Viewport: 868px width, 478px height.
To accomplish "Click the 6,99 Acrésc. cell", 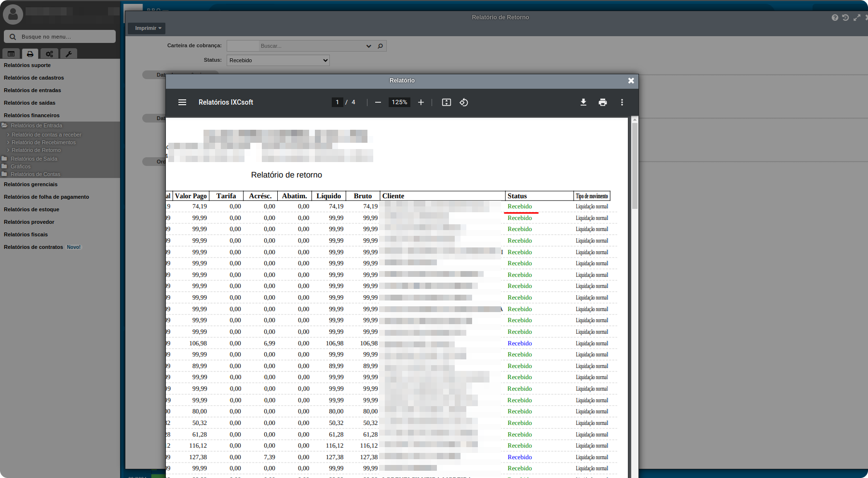I will pos(270,343).
